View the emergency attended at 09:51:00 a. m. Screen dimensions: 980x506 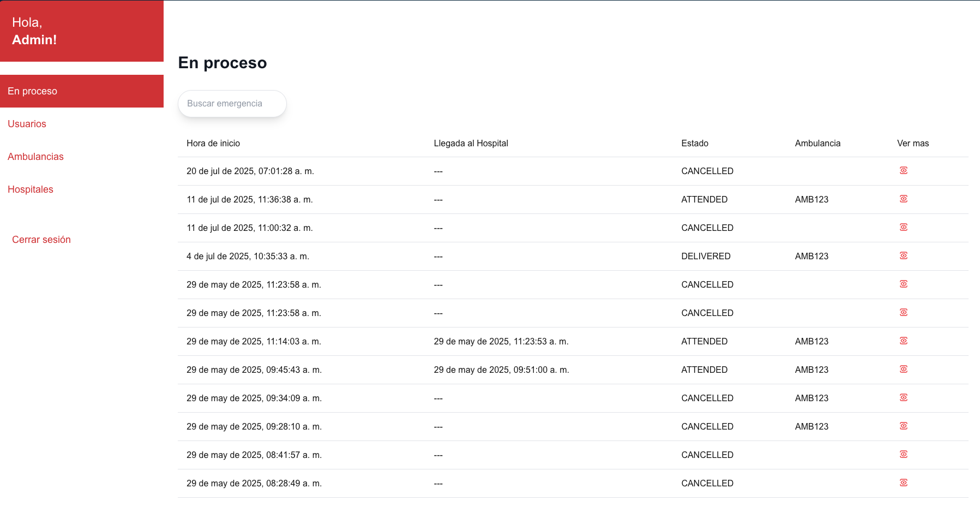[904, 369]
